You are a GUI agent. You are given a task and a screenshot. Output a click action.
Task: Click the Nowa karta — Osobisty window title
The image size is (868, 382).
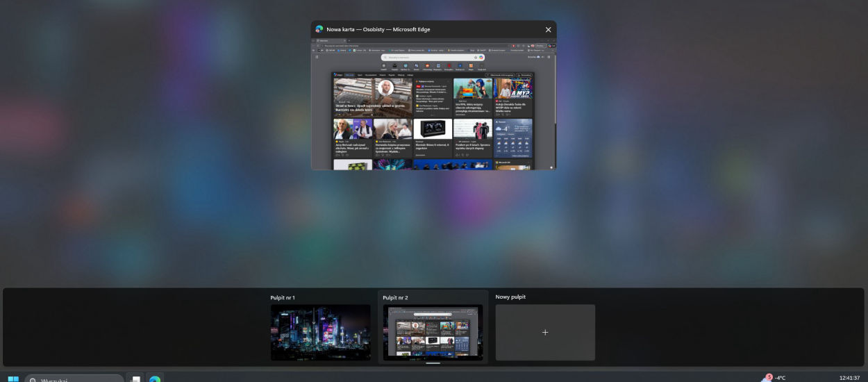point(378,30)
